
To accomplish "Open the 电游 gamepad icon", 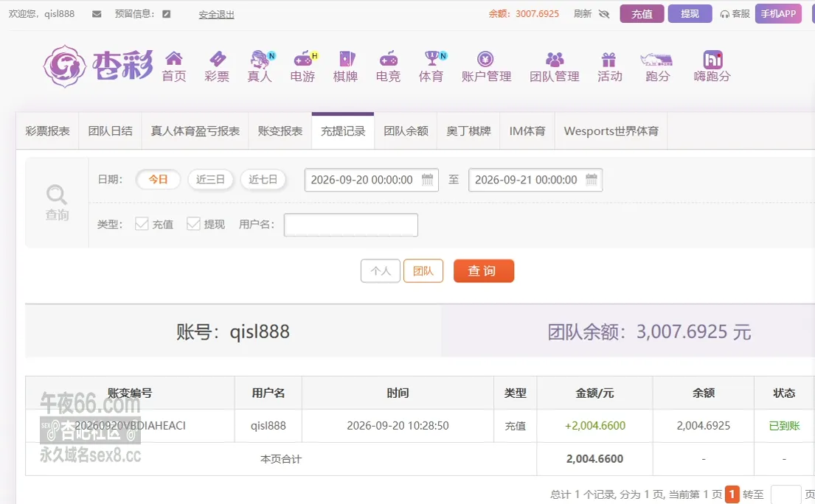I will click(x=304, y=59).
